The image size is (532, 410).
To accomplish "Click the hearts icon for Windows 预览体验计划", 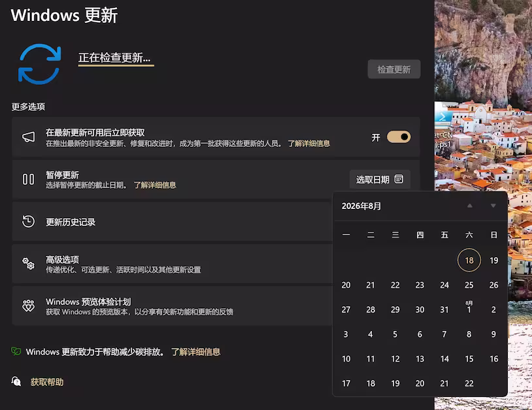I will coord(29,306).
